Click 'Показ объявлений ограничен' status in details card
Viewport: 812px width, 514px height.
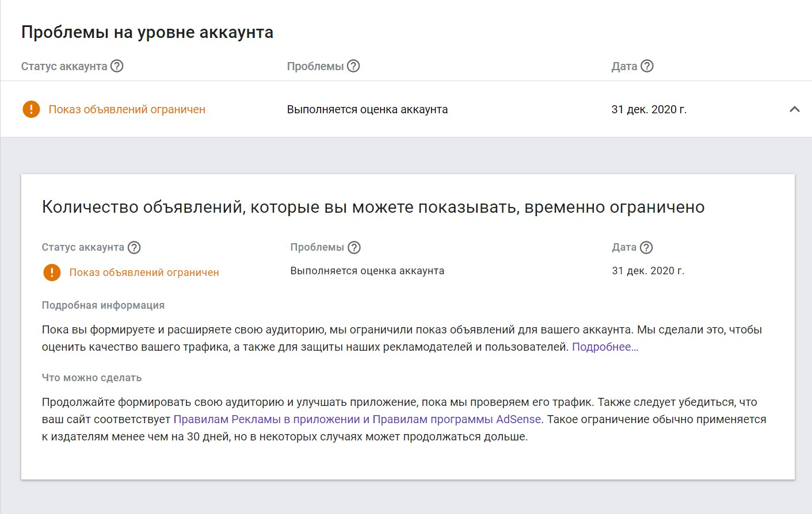pos(144,273)
